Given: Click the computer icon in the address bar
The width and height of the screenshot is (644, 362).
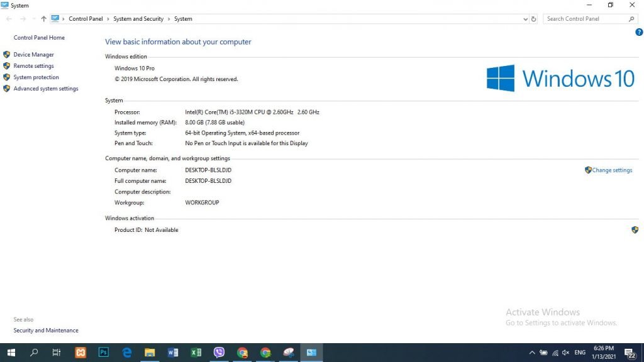Looking at the screenshot, I should pyautogui.click(x=55, y=18).
